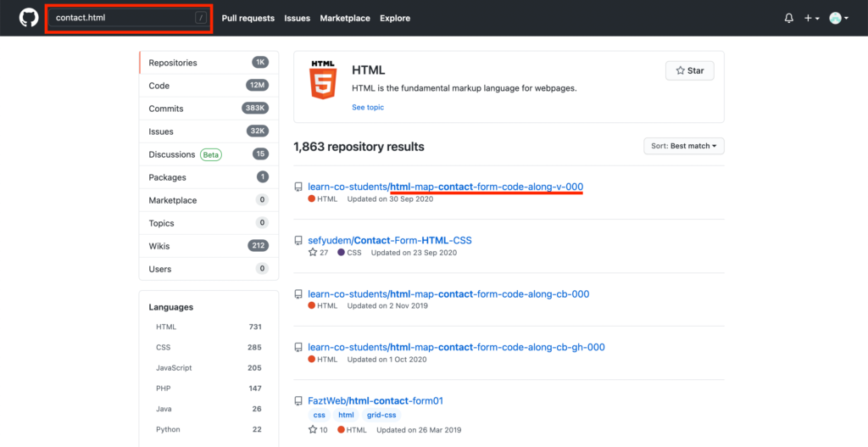Open the plus create-new dropdown
This screenshot has height=447, width=868.
(811, 19)
